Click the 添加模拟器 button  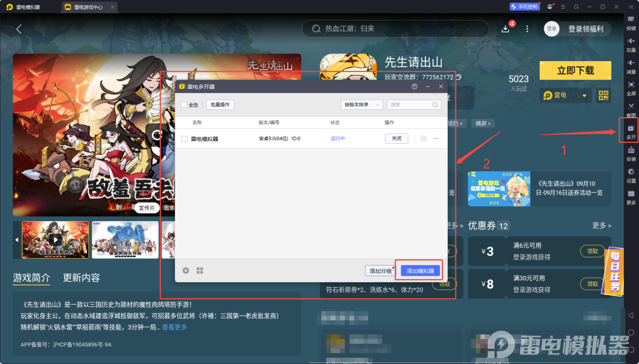coord(420,271)
